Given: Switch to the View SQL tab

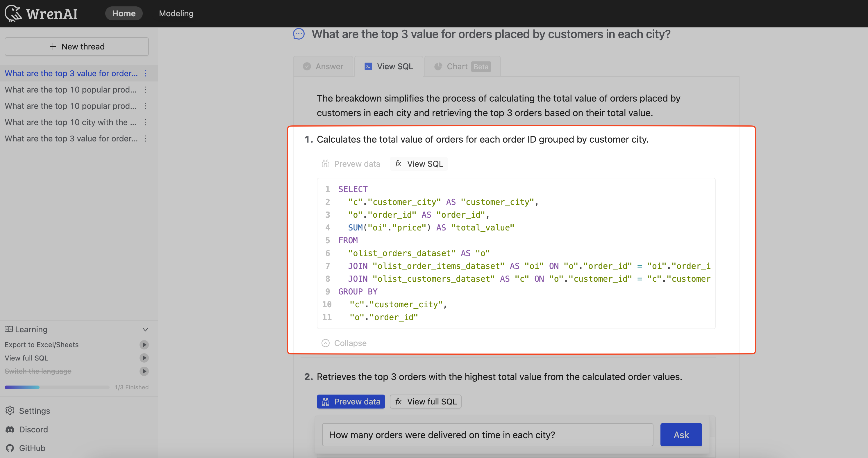Looking at the screenshot, I should click(389, 66).
